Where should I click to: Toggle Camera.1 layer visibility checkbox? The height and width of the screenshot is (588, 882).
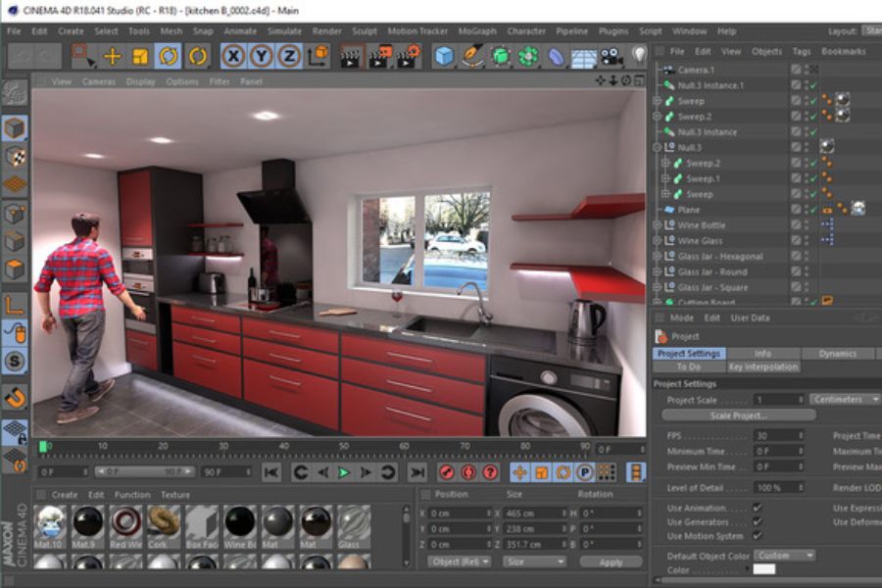[x=796, y=70]
